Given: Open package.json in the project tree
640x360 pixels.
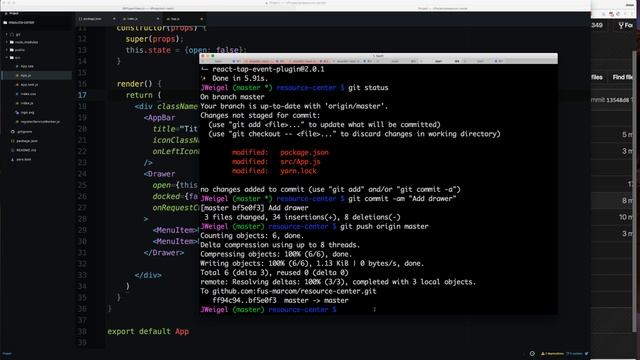Looking at the screenshot, I should (27, 141).
